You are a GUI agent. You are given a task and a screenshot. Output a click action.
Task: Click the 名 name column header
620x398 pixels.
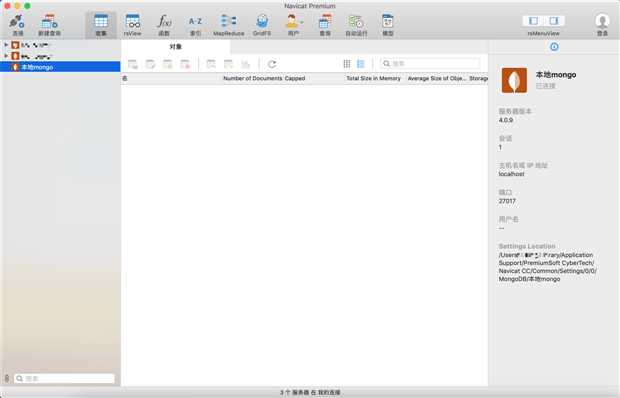pyautogui.click(x=125, y=78)
